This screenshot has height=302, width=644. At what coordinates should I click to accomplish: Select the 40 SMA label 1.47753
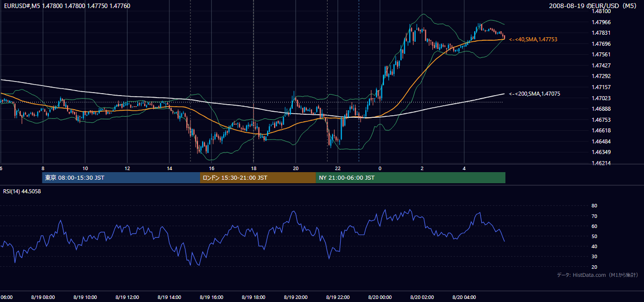pos(533,39)
